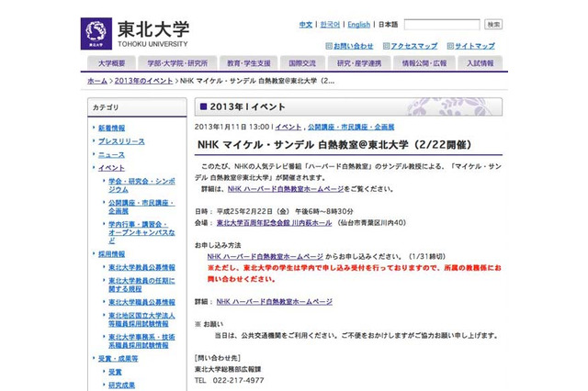Open the 入試情報 navigation tab
The image size is (588, 391).
click(x=480, y=63)
